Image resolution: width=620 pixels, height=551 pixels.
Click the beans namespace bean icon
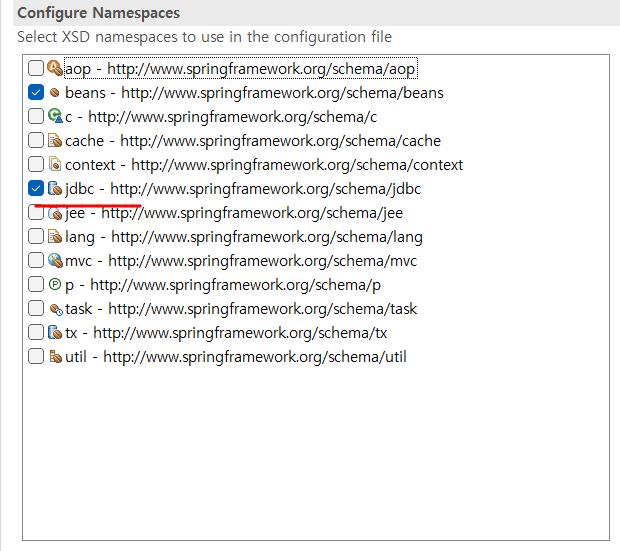(55, 93)
